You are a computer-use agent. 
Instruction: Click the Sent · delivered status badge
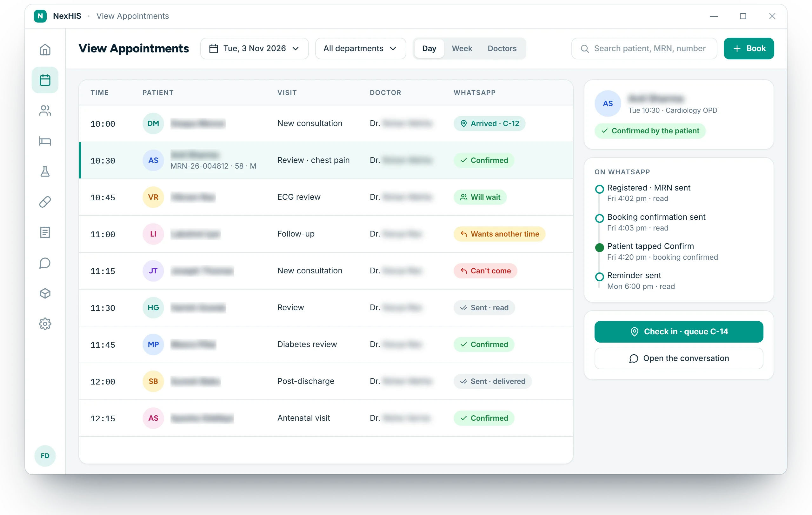pyautogui.click(x=492, y=381)
